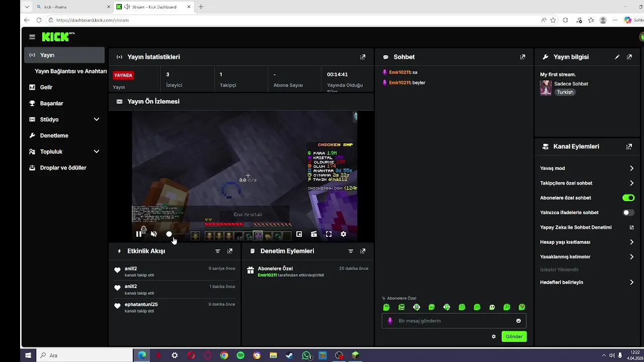Screen dimensions: 644x362
Task: Open the emoji picker in chat input
Action: [x=518, y=321]
